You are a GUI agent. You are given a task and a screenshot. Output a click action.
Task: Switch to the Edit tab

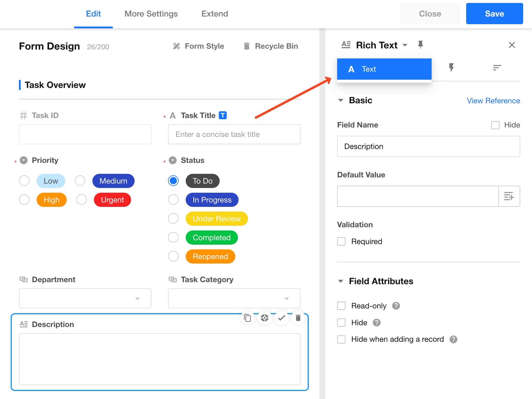tap(93, 14)
